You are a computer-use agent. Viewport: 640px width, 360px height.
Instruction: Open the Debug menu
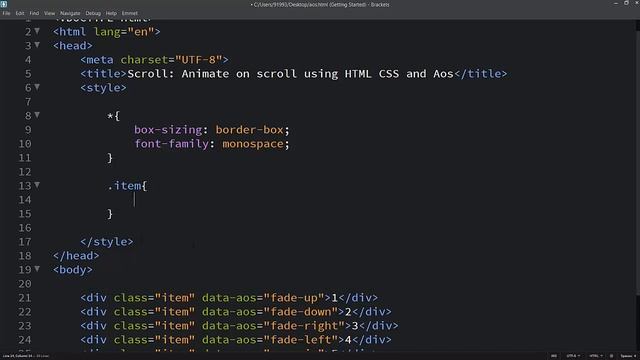click(x=93, y=13)
